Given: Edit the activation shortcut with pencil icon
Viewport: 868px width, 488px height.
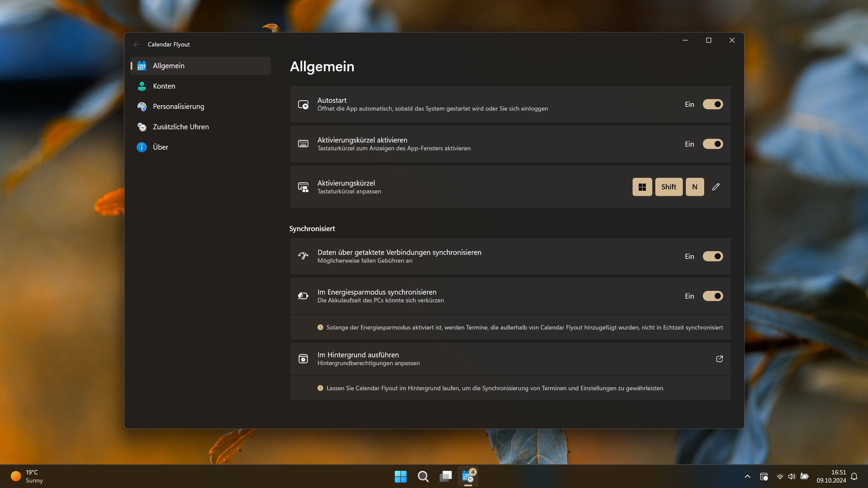Looking at the screenshot, I should click(x=716, y=187).
